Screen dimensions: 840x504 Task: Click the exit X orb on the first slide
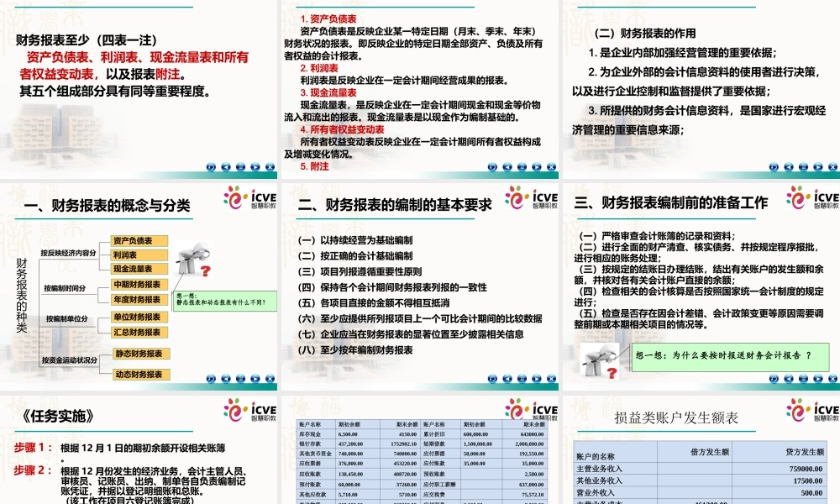point(270,165)
